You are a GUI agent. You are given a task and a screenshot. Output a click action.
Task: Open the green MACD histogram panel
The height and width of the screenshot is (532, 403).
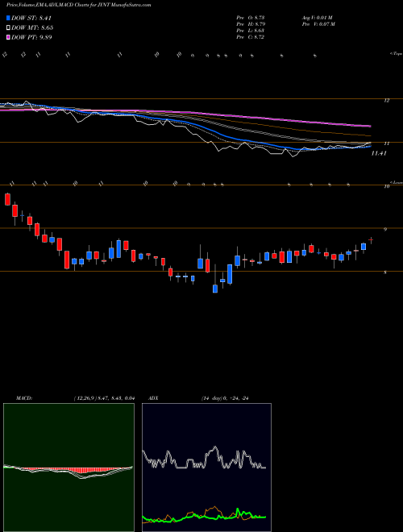(69, 468)
